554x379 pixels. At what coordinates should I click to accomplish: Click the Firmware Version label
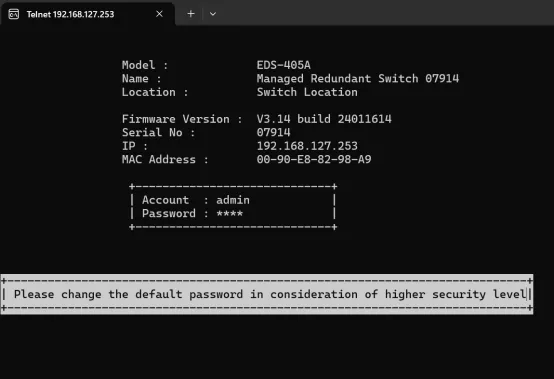(182, 119)
